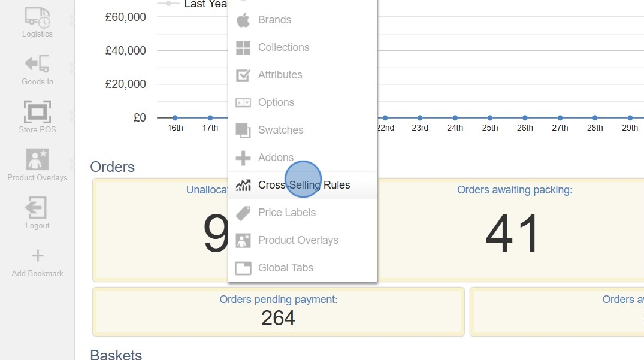Image resolution: width=644 pixels, height=360 pixels.
Task: Click the Logout icon
Action: click(x=37, y=208)
